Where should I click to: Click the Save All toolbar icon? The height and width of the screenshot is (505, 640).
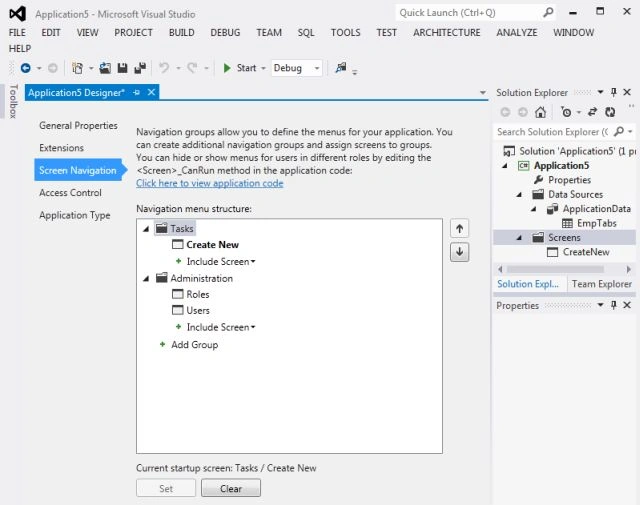140,68
